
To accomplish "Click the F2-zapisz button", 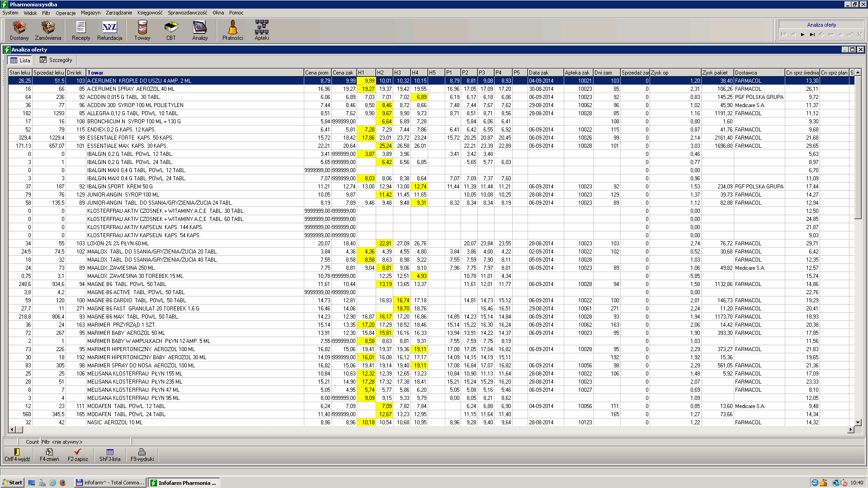I will coord(78,455).
